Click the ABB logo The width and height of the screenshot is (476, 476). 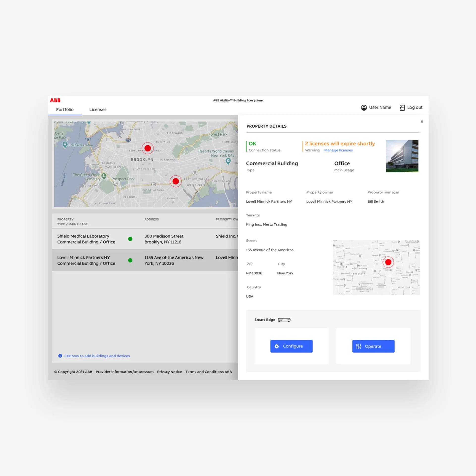coord(55,100)
